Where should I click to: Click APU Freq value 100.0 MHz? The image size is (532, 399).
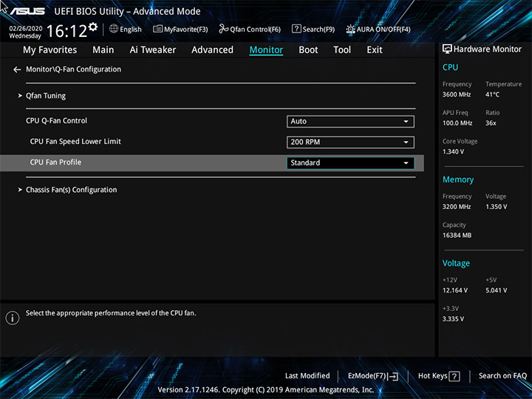[x=457, y=123]
